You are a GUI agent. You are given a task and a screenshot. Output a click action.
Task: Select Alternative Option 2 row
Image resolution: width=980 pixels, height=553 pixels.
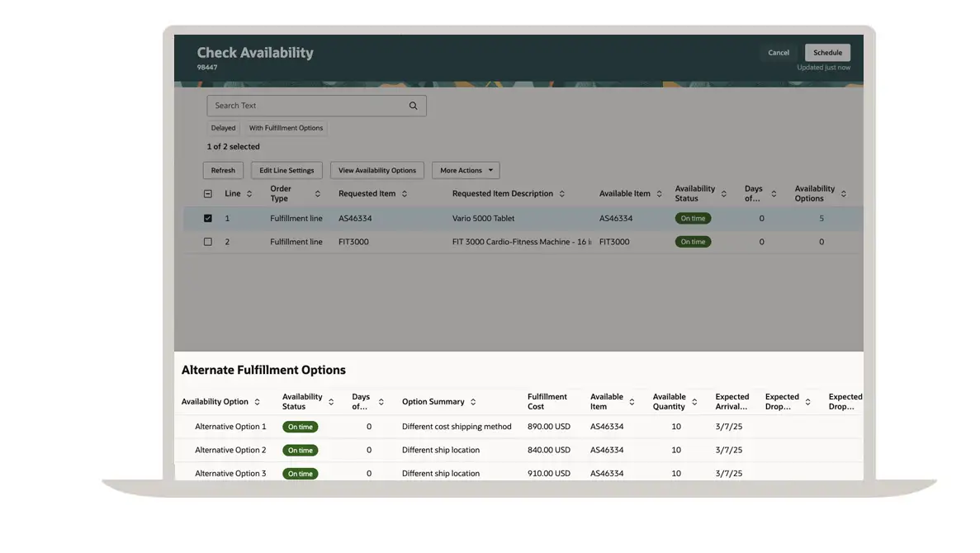pyautogui.click(x=230, y=451)
